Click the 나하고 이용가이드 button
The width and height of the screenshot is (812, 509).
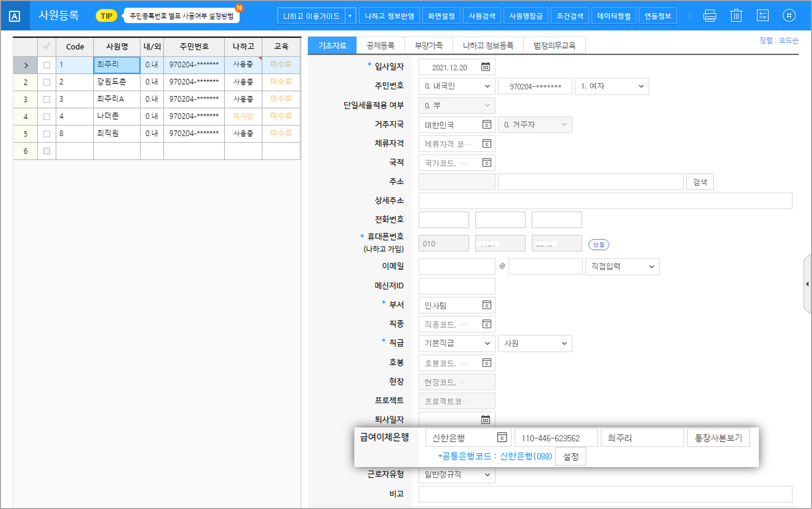click(x=311, y=16)
